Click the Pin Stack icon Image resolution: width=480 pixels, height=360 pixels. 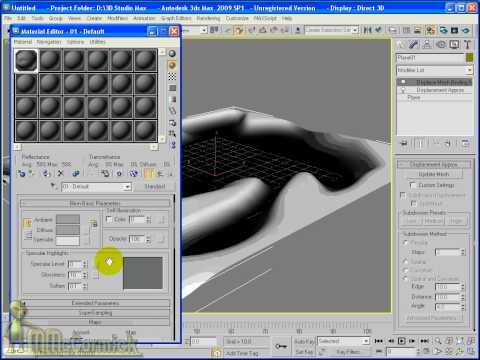pos(404,143)
